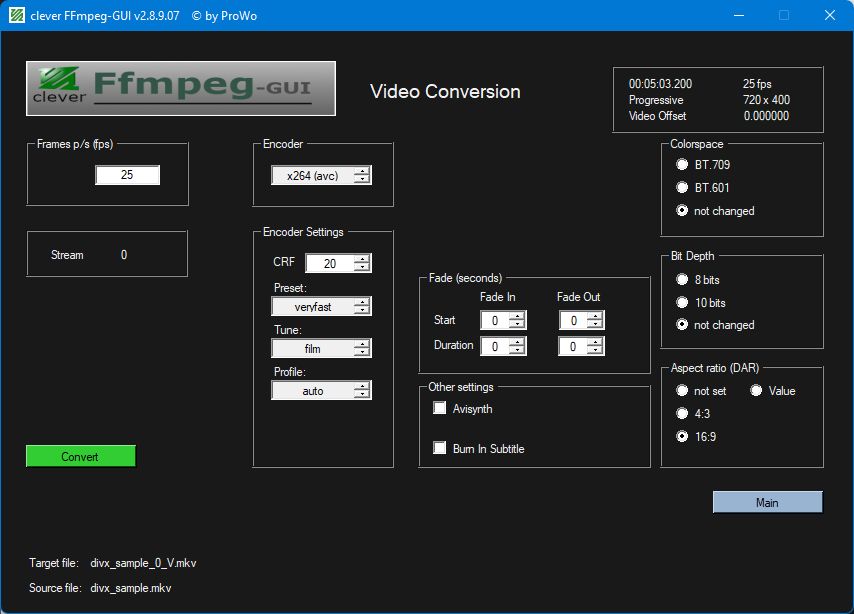Increase the CRF value
This screenshot has width=854, height=614.
(x=362, y=259)
